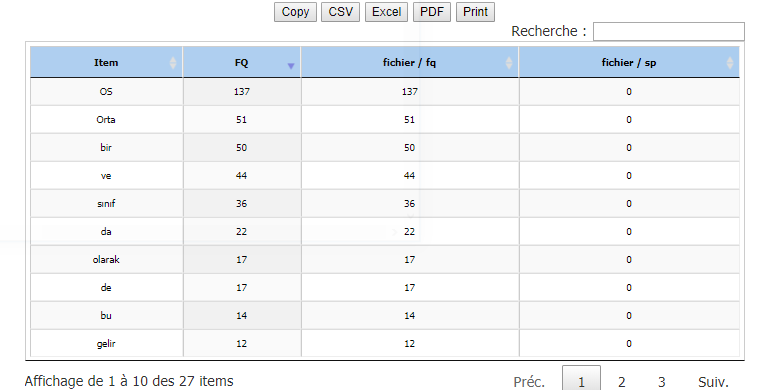The width and height of the screenshot is (779, 390).
Task: Click the fichier / fq sort arrows
Action: pyautogui.click(x=509, y=63)
